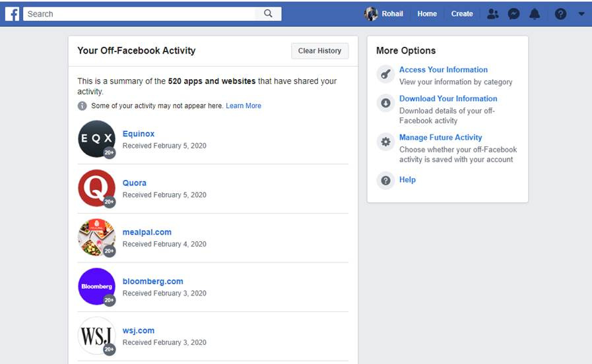This screenshot has width=592, height=364.
Task: Click the Search input field
Action: (139, 14)
